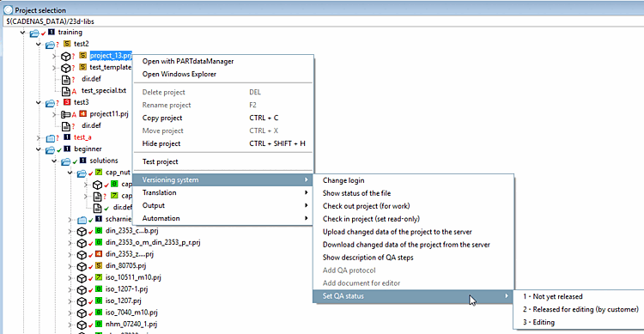Screen dimensions: 644x334
Task: Expand the test_a folder node
Action: coord(38,137)
